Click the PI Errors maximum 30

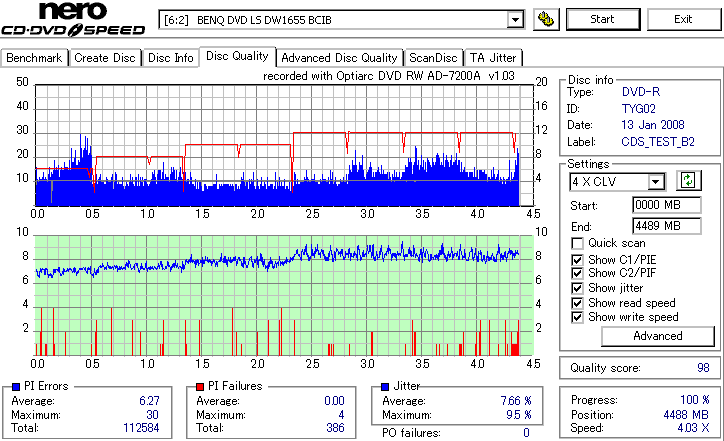click(152, 415)
